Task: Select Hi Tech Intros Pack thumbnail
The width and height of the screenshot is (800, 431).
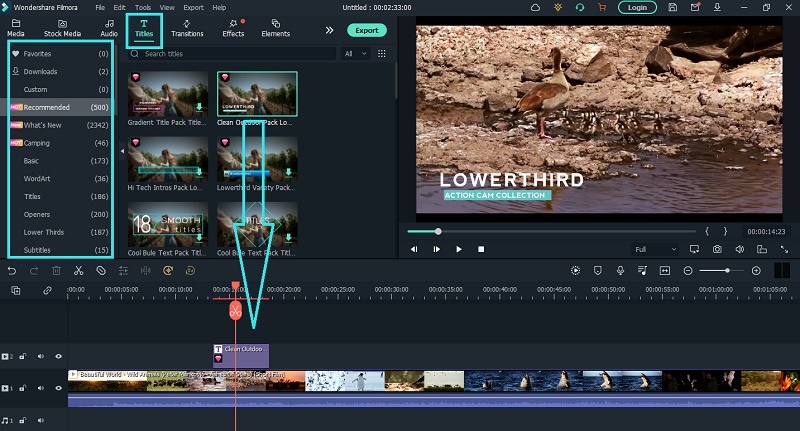Action: (168, 159)
